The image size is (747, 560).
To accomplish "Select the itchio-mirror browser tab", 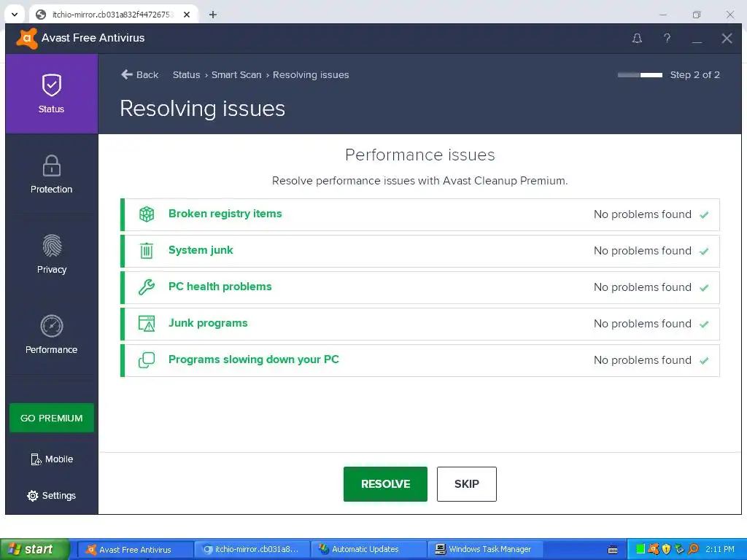I will [113, 15].
